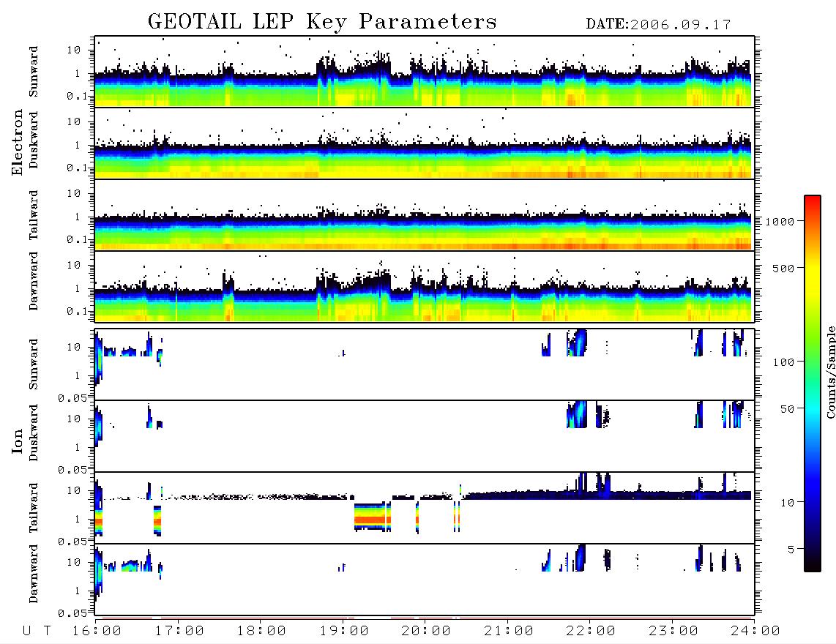Select the Electron Duskward panel label
Image resolution: width=836 pixels, height=644 pixels.
(x=34, y=141)
